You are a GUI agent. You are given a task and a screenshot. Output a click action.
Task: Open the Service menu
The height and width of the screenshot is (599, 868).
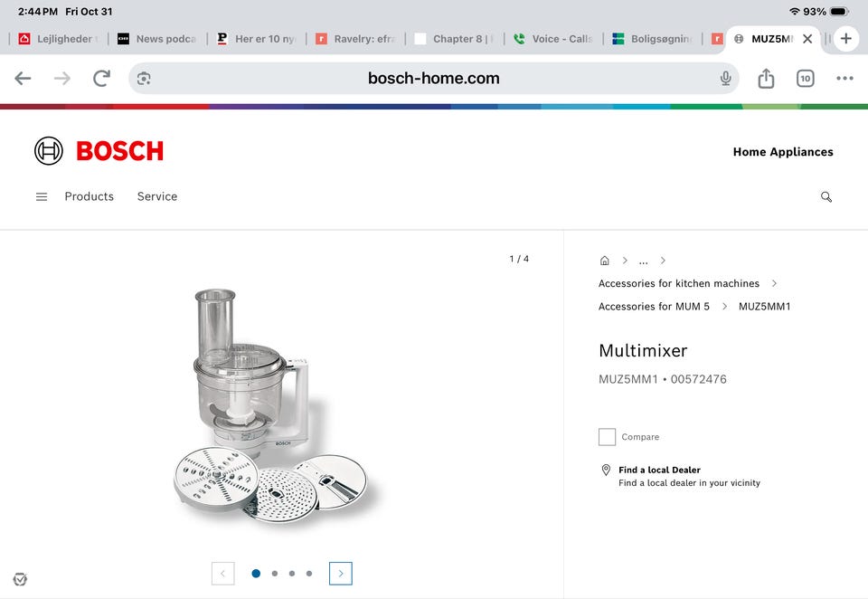pos(157,196)
